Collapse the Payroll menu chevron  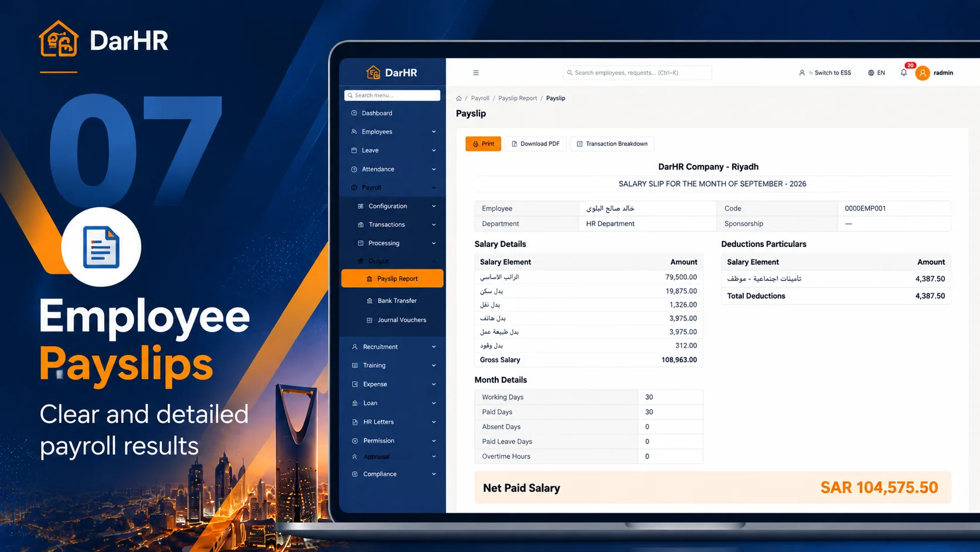[x=434, y=188]
